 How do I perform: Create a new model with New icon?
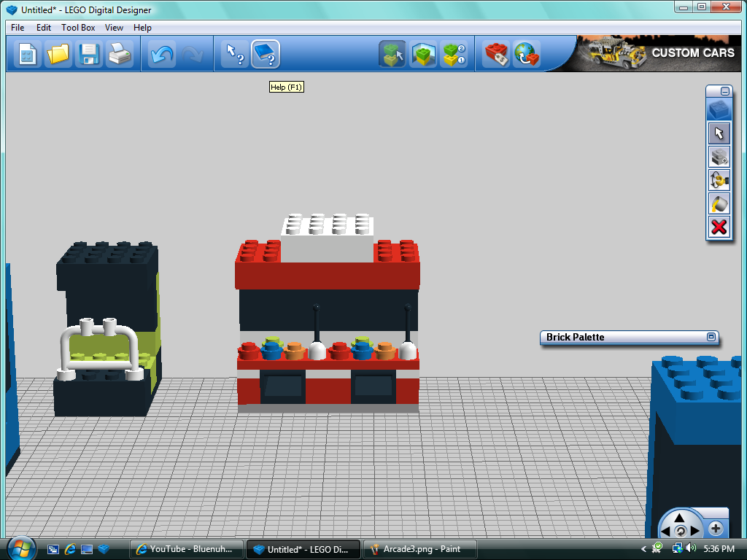pyautogui.click(x=28, y=54)
